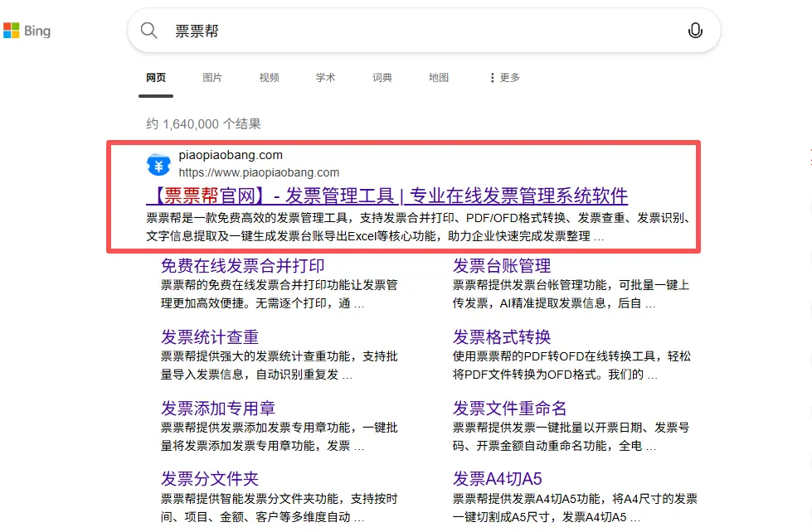
Task: Open the 发票添加专用章 link
Action: (x=218, y=409)
